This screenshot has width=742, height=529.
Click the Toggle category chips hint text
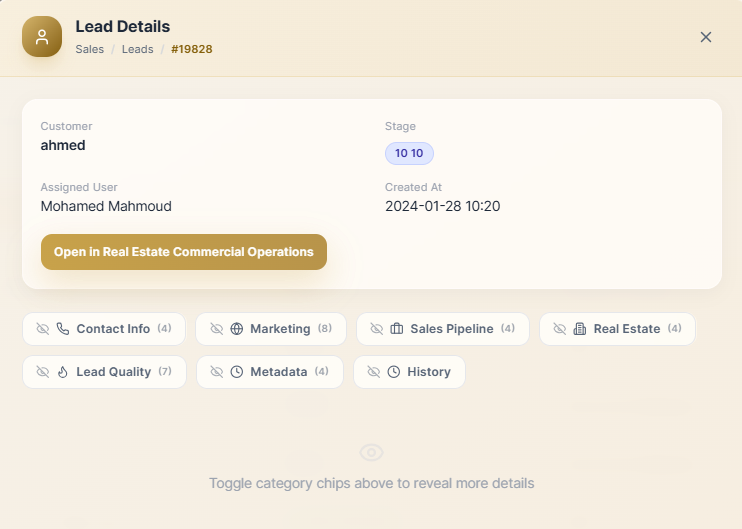coord(371,484)
